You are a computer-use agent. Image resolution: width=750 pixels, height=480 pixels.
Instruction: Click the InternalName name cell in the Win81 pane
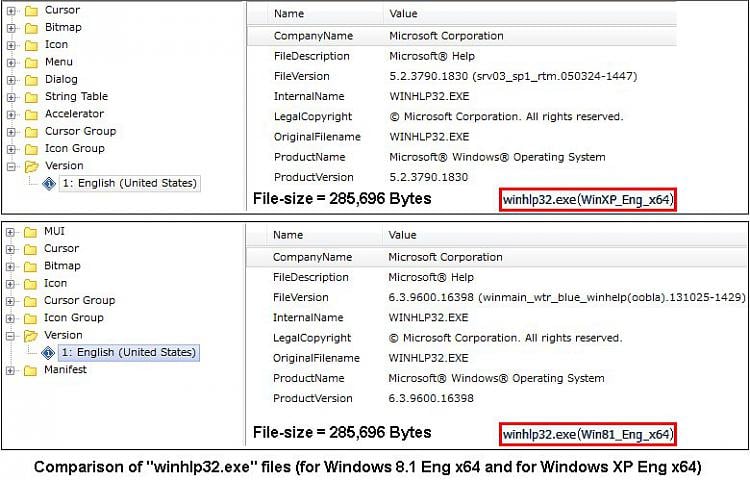click(308, 317)
